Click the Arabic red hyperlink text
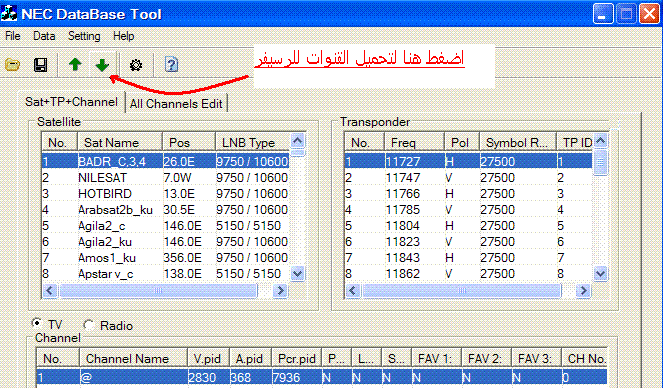This screenshot has width=664, height=390. coord(359,59)
